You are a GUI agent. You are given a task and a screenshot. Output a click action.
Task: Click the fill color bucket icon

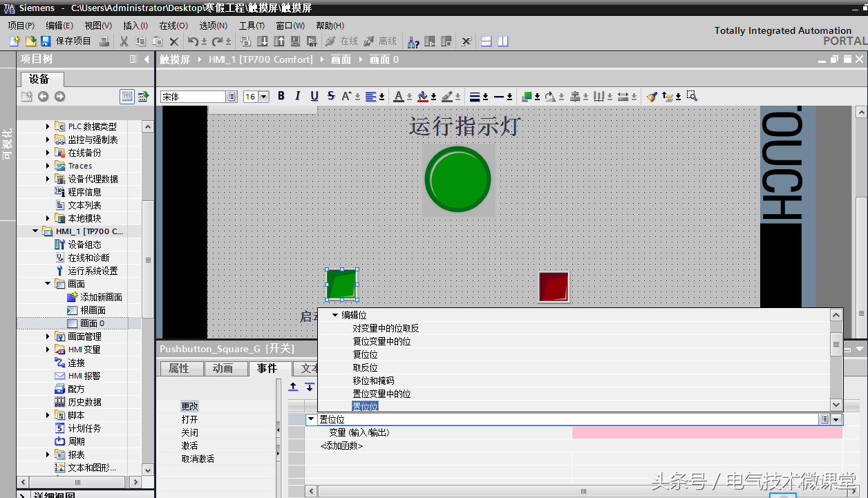click(x=423, y=97)
